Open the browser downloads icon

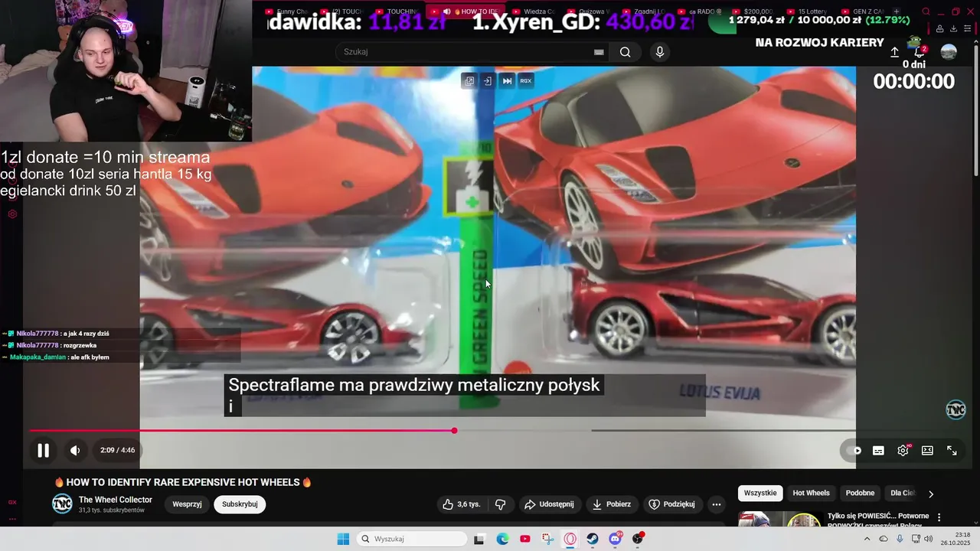953,28
